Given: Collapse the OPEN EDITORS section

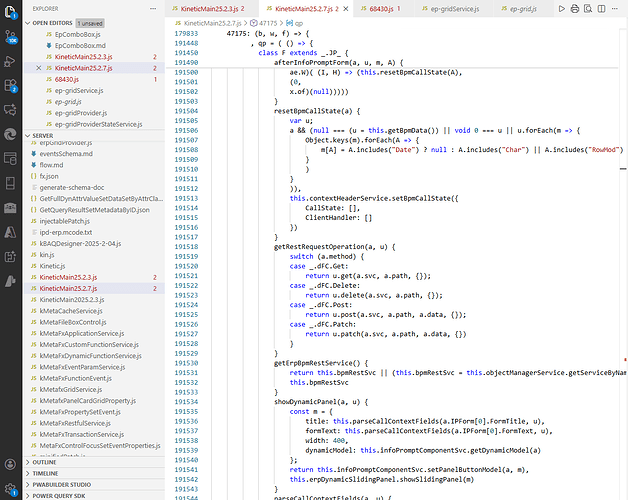Looking at the screenshot, I should pyautogui.click(x=28, y=23).
